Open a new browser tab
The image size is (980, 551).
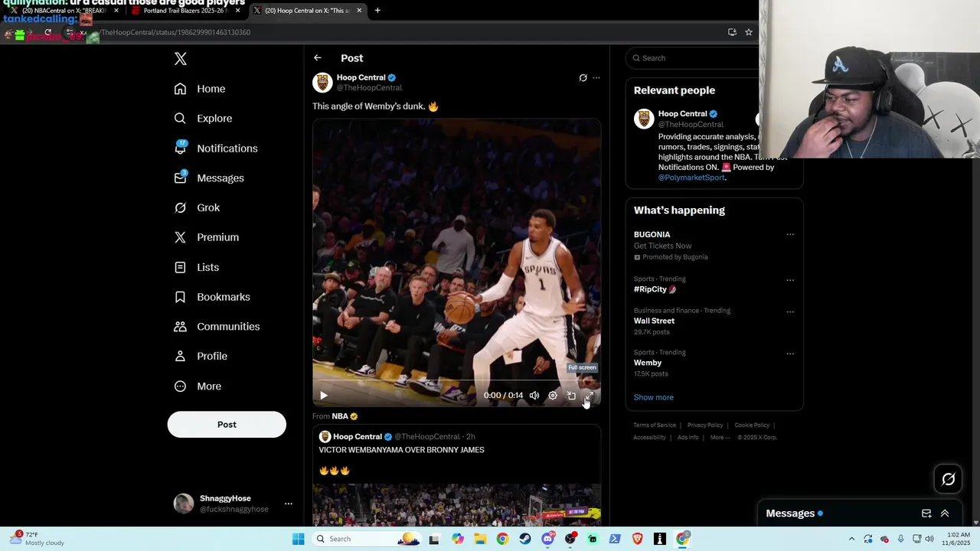(x=377, y=11)
